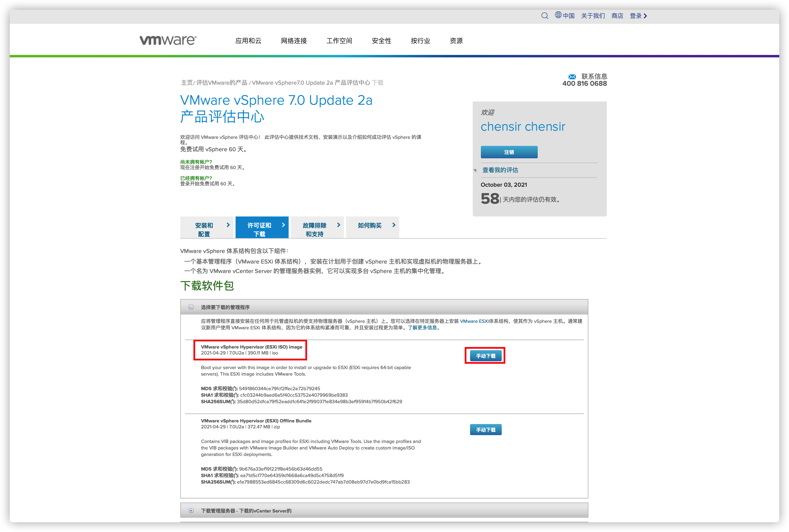Switch to the 安装和配置 tab
The height and width of the screenshot is (532, 789).
204,229
